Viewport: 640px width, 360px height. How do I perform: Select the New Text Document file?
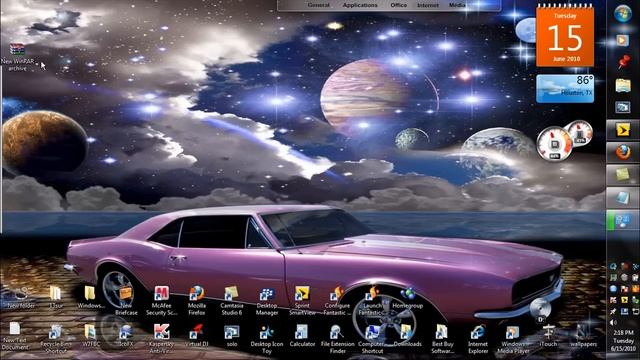tap(15, 336)
